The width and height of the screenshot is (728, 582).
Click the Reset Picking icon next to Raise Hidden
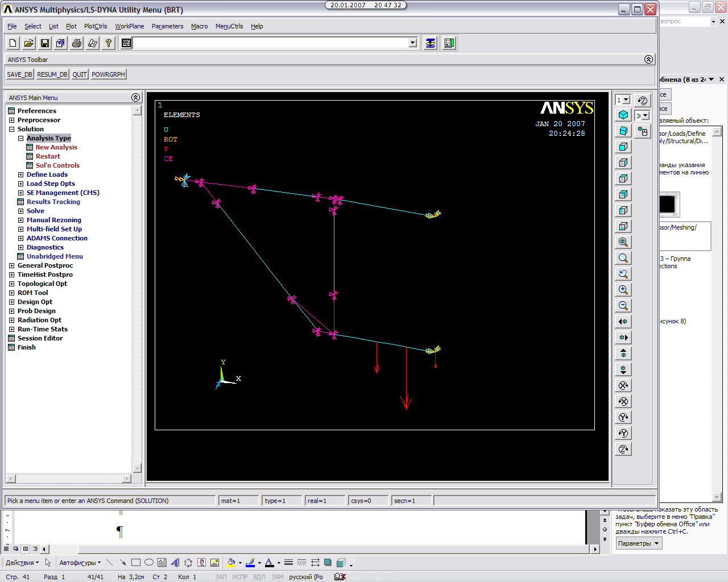[449, 43]
